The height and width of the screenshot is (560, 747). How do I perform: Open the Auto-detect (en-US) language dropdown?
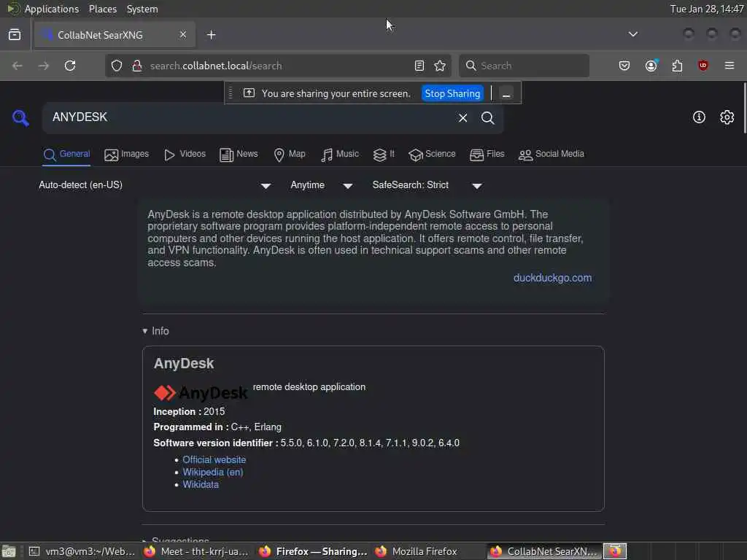coord(155,185)
